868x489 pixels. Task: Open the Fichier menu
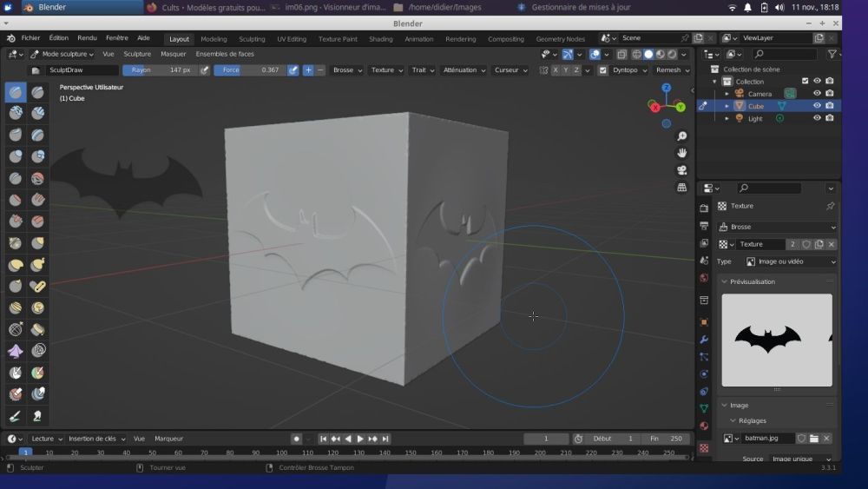[x=30, y=38]
